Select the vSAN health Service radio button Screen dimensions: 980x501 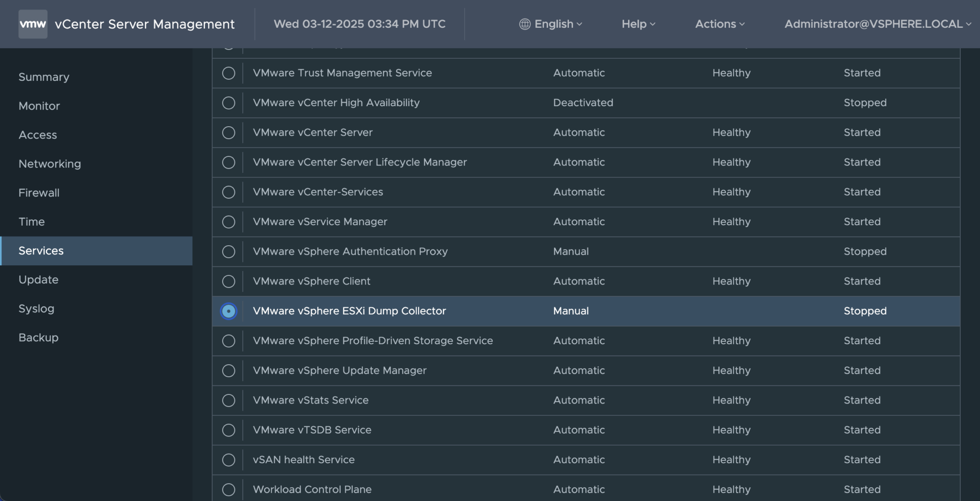tap(229, 459)
